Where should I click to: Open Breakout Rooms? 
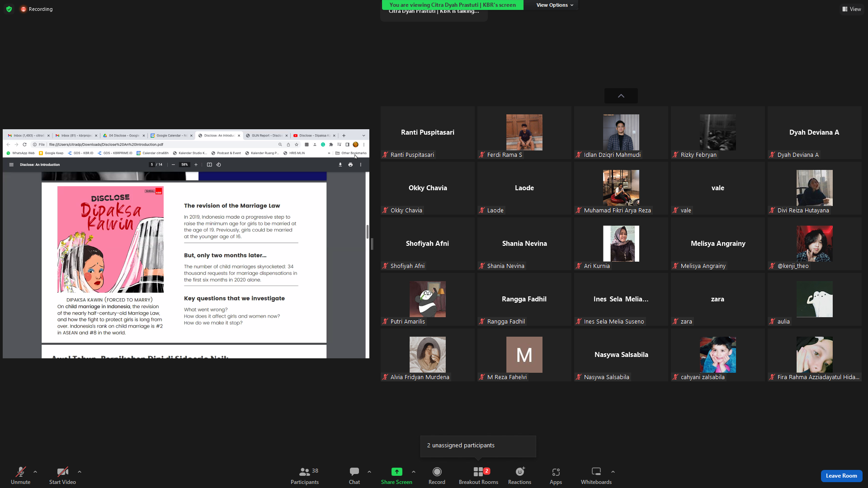pyautogui.click(x=478, y=476)
